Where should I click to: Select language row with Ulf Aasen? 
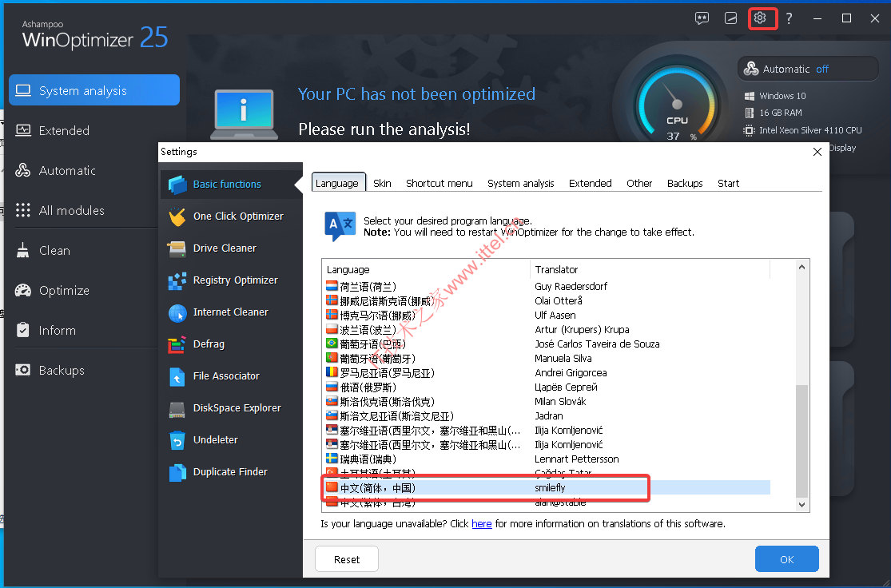(547, 315)
